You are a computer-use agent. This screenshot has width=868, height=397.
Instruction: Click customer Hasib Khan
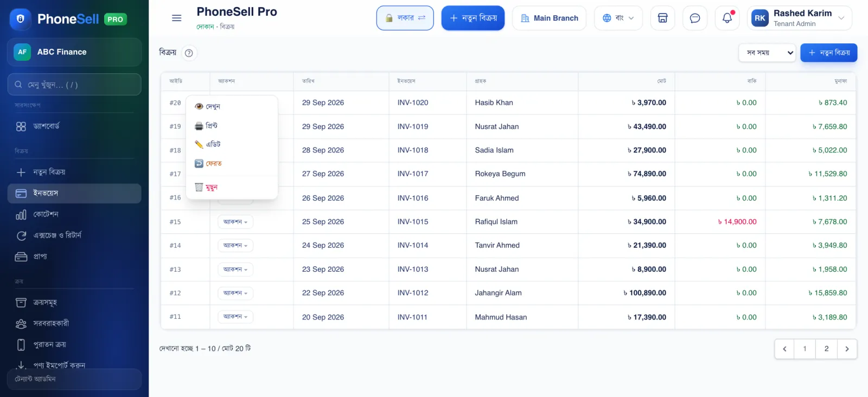coord(494,103)
